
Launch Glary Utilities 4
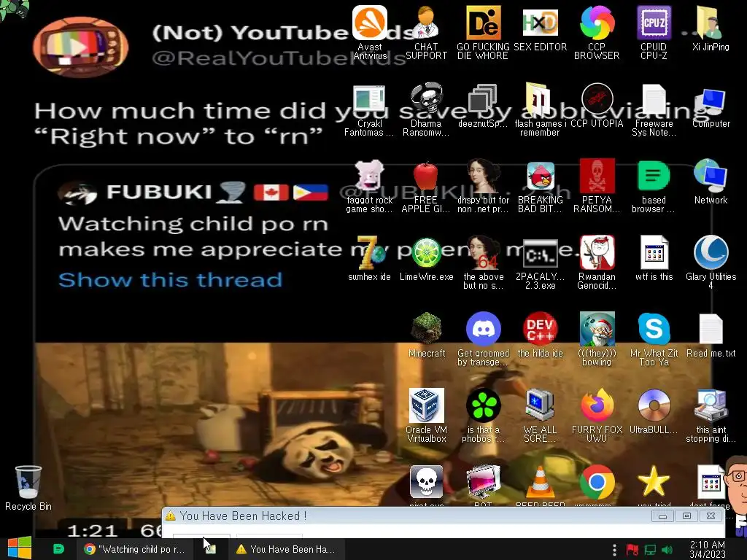point(711,262)
